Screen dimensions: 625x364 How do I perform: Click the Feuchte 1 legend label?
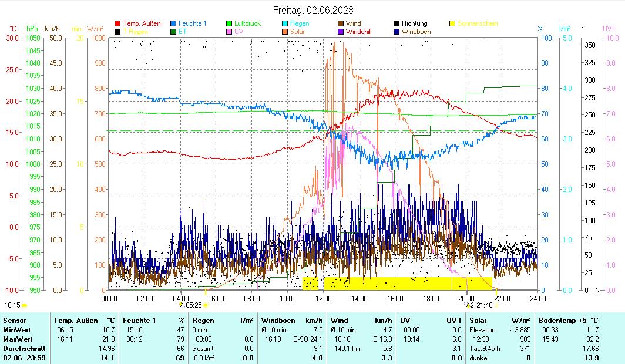point(193,23)
